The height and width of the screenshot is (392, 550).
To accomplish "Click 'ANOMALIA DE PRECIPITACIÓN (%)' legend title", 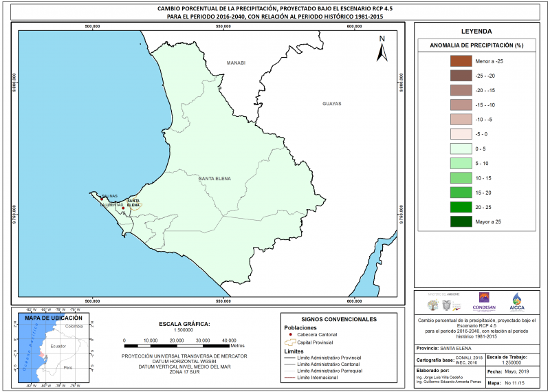I will click(x=476, y=45).
